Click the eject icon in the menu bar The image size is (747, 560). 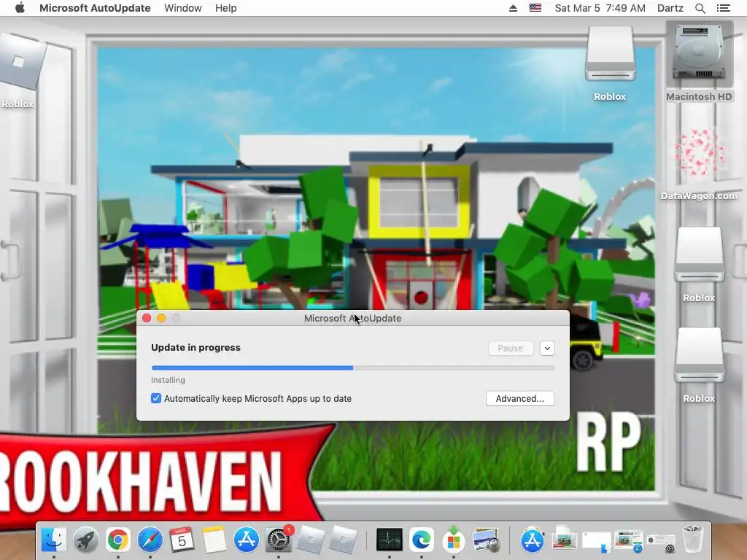[513, 8]
